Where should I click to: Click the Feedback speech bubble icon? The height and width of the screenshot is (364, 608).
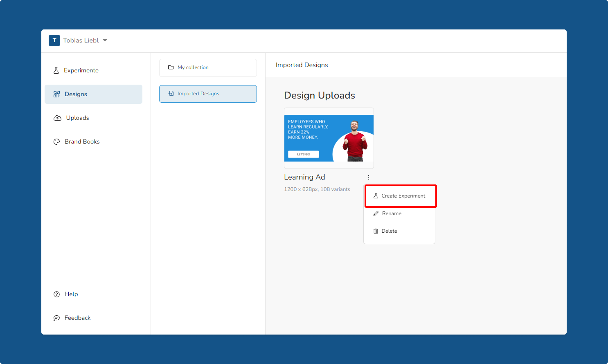[57, 318]
